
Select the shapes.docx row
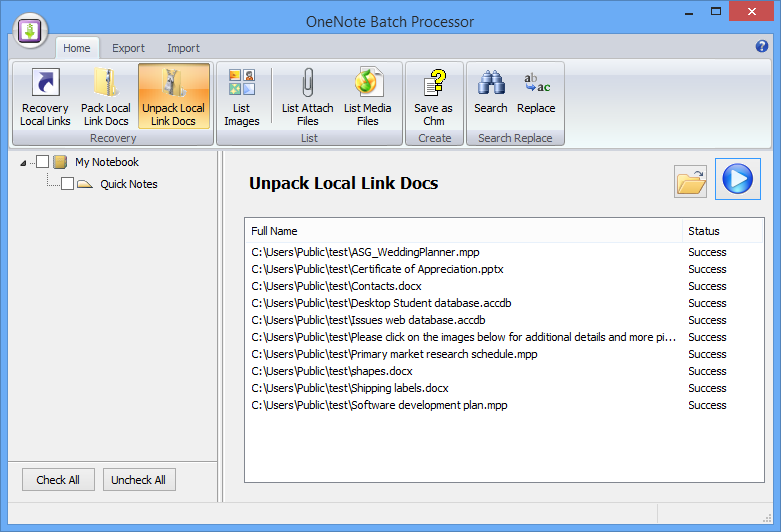(x=504, y=371)
